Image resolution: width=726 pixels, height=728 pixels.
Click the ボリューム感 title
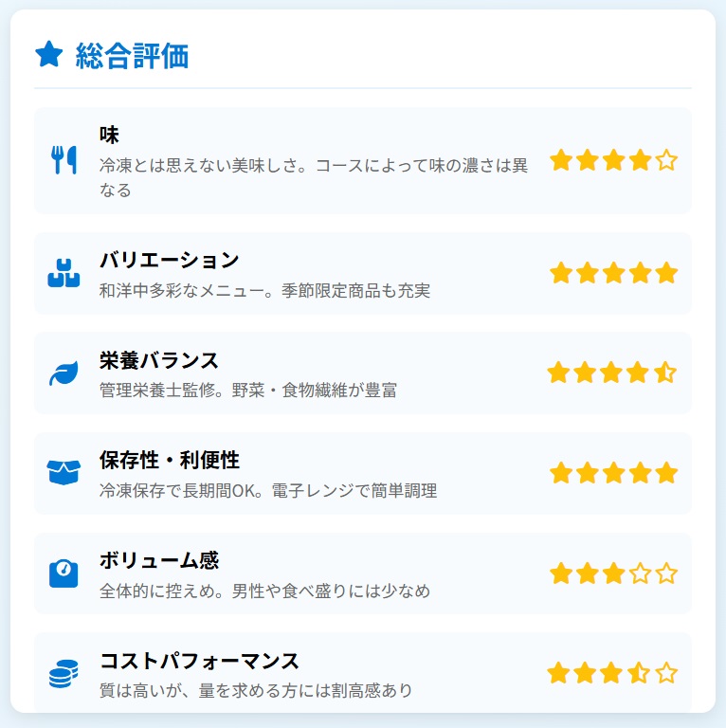tap(159, 560)
